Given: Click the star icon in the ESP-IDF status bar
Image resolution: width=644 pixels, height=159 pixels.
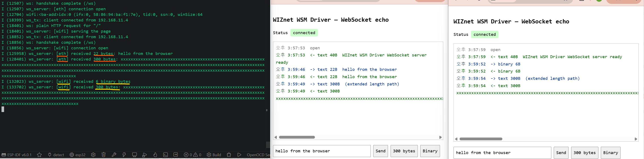Looking at the screenshot, I should 39,155.
